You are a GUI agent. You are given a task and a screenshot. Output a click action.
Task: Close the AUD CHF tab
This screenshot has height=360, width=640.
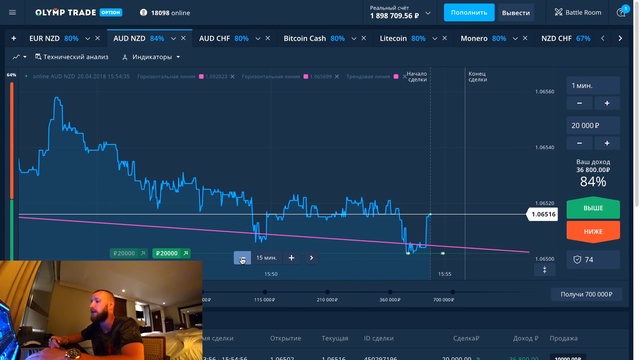pos(268,38)
